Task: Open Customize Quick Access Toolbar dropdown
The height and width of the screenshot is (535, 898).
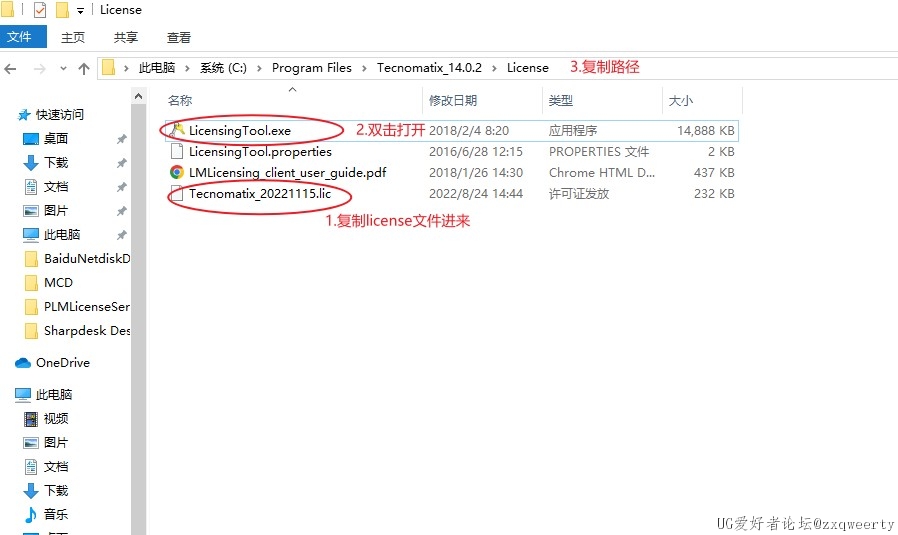Action: click(x=80, y=10)
